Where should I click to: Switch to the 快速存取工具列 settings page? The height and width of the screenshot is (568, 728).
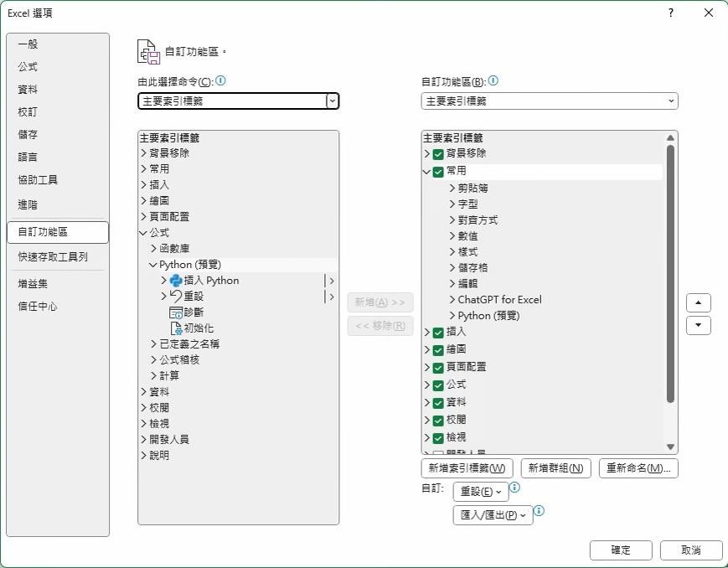(54, 256)
